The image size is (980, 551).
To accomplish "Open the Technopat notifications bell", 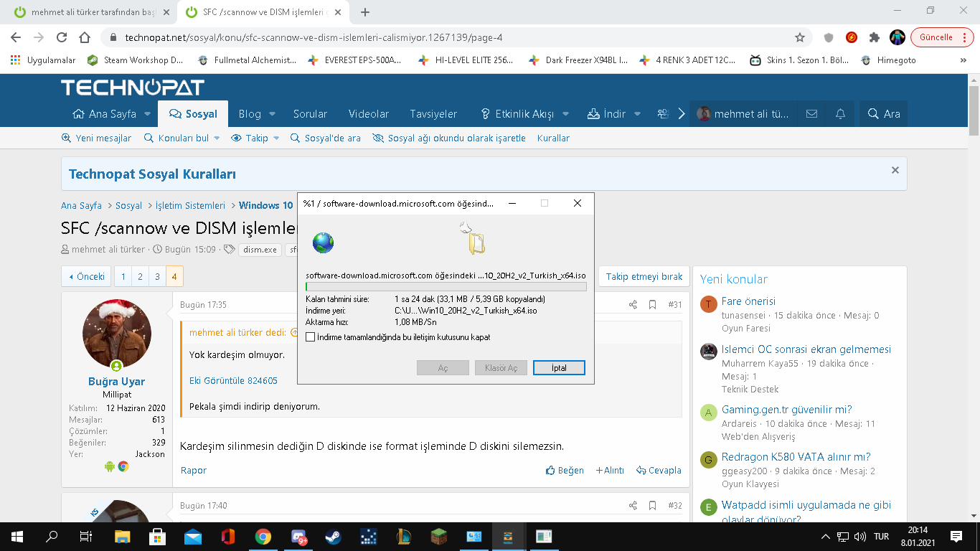I will click(x=840, y=113).
